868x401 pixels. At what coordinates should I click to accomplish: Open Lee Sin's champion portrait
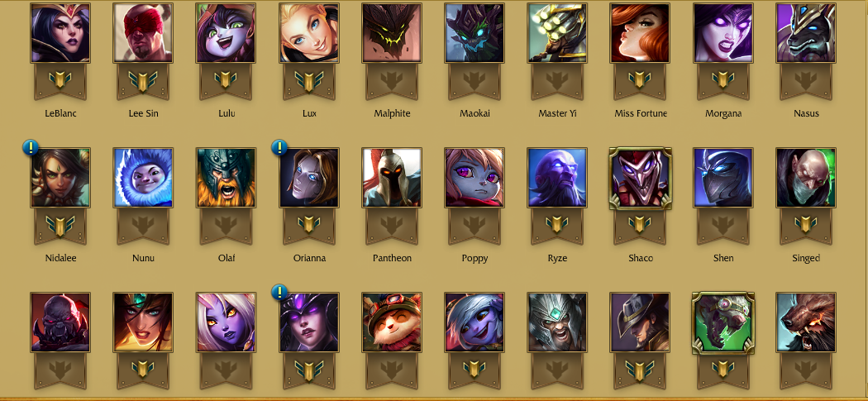click(143, 33)
